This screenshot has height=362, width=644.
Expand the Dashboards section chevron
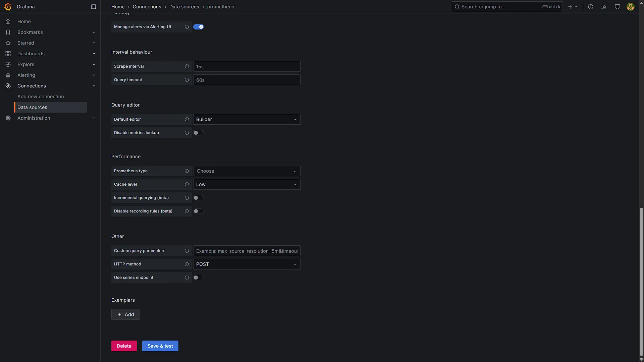tap(94, 54)
